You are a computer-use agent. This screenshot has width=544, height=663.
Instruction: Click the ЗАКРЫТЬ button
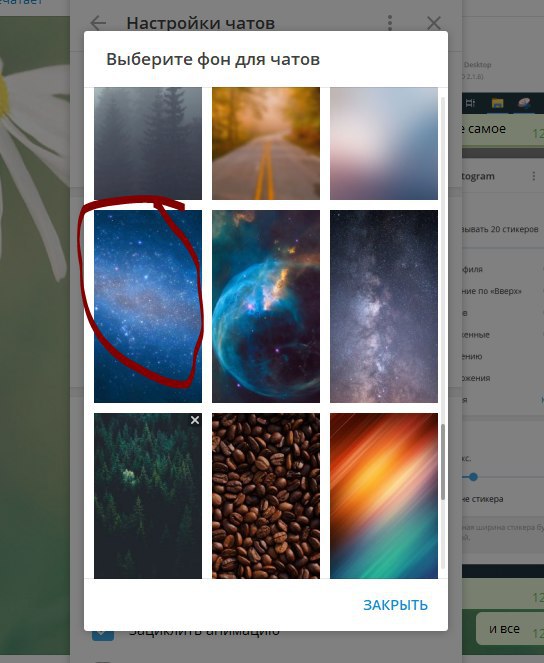point(395,605)
